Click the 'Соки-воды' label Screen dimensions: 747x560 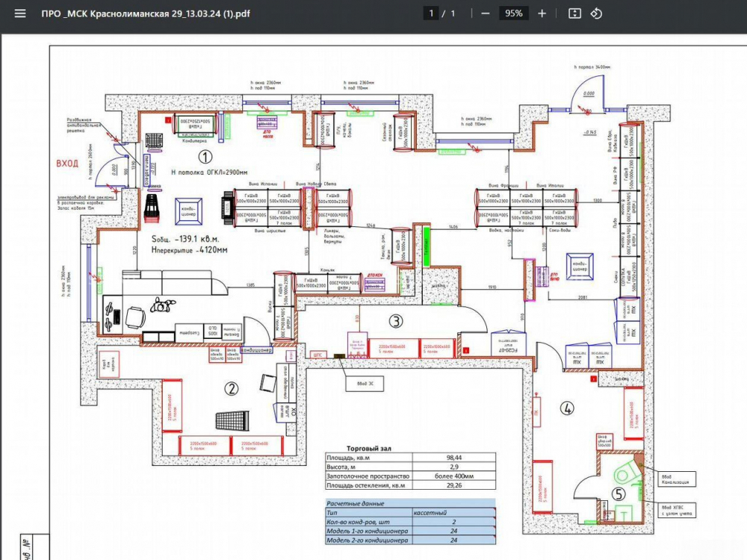[560, 230]
